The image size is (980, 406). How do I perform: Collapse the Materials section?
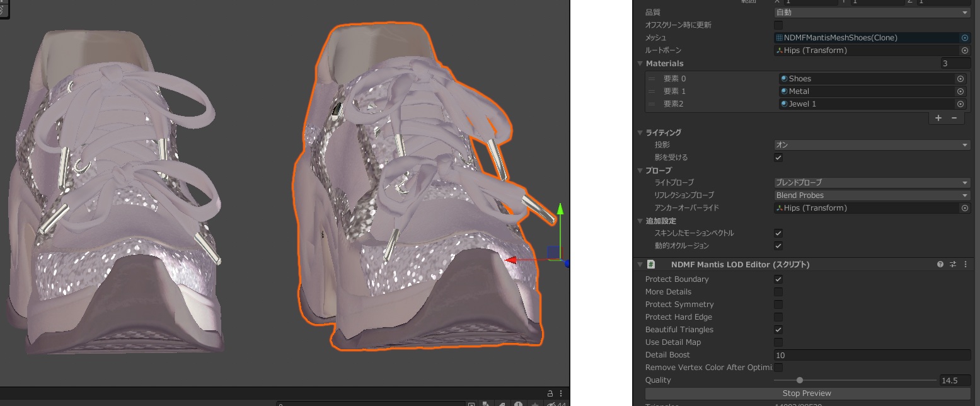(x=640, y=64)
